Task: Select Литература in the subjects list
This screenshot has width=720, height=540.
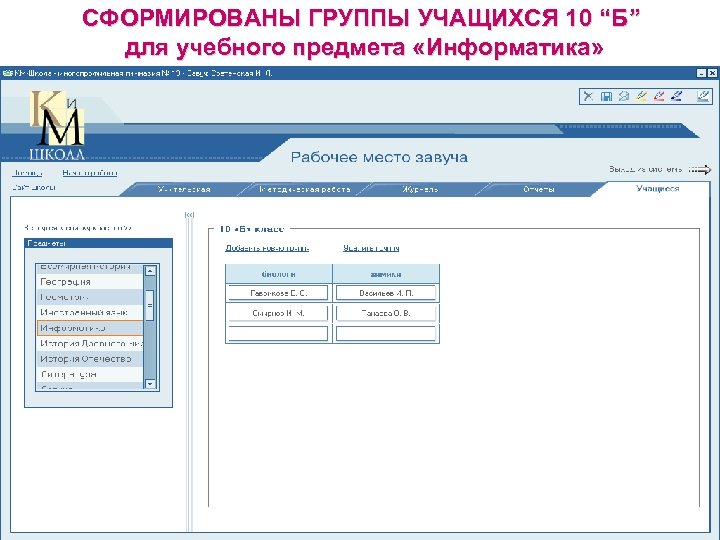Action: [x=90, y=374]
